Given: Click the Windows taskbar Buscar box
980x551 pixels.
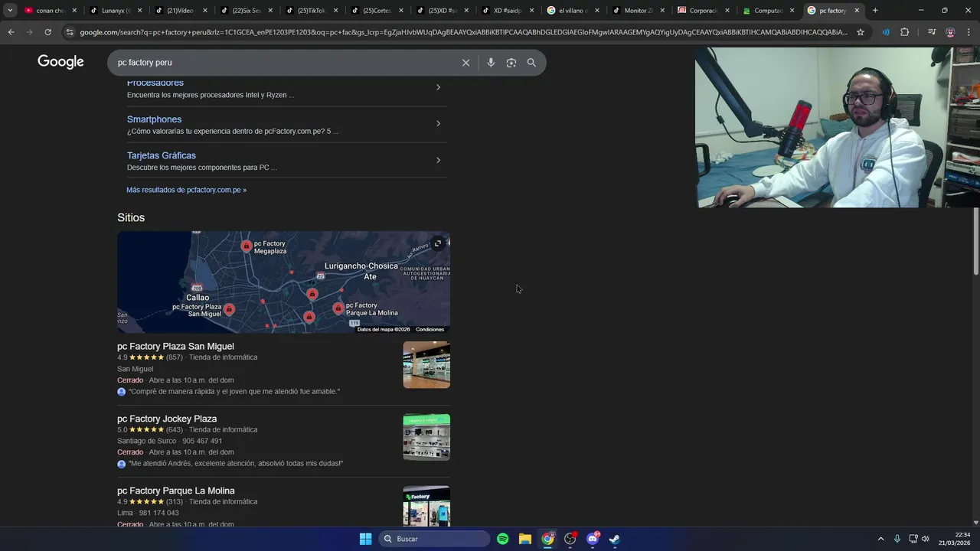Looking at the screenshot, I should pyautogui.click(x=435, y=539).
